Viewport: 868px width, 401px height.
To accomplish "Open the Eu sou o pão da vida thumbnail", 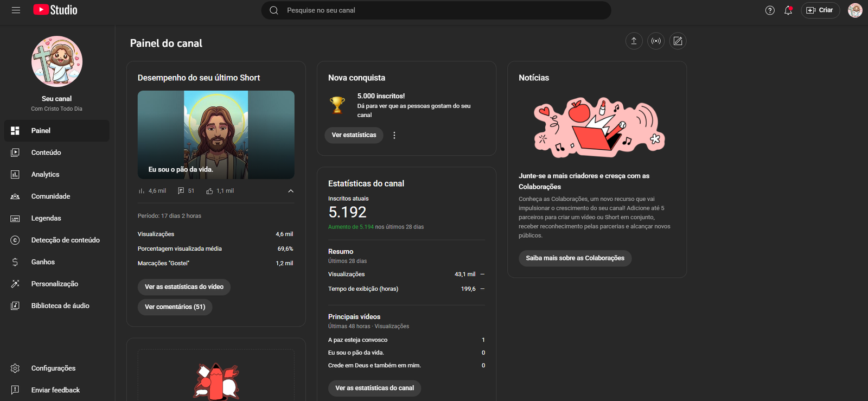I will click(216, 135).
